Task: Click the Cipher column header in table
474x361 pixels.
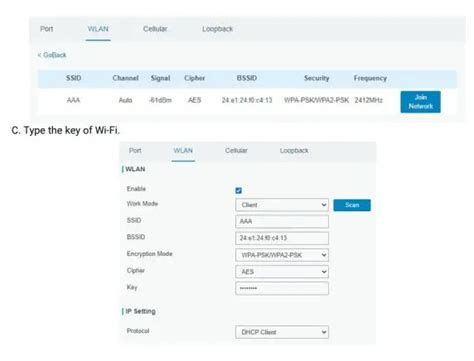Action: tap(194, 78)
